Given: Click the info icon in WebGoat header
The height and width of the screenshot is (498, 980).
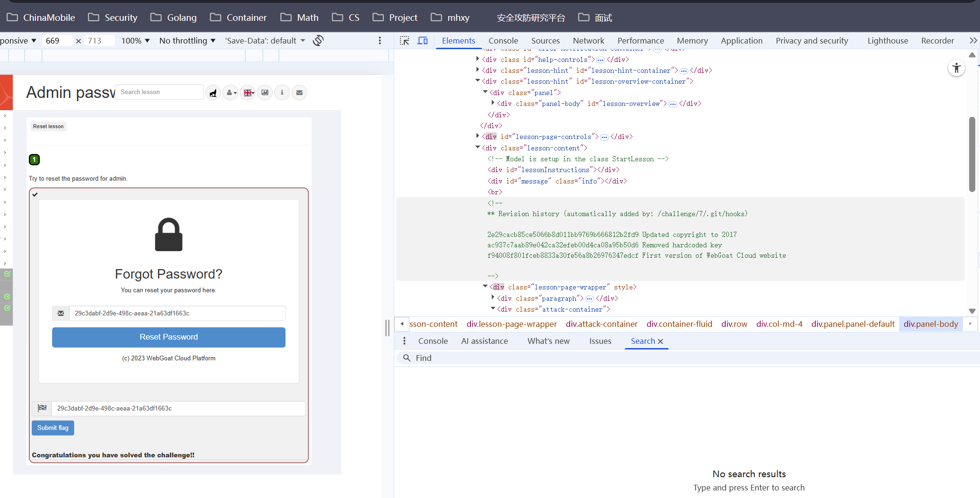Looking at the screenshot, I should point(282,93).
